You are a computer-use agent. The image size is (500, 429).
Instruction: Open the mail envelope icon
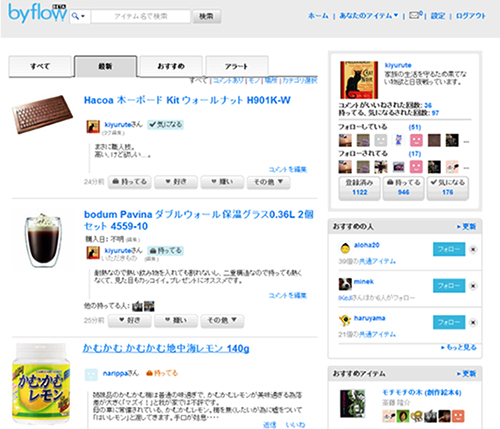click(x=415, y=15)
